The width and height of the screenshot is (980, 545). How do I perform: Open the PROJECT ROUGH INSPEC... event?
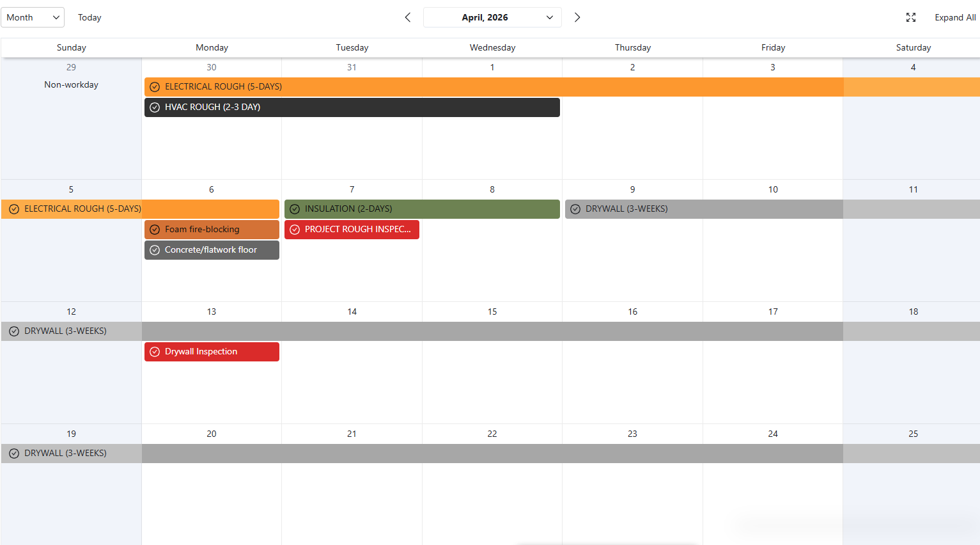coord(352,230)
